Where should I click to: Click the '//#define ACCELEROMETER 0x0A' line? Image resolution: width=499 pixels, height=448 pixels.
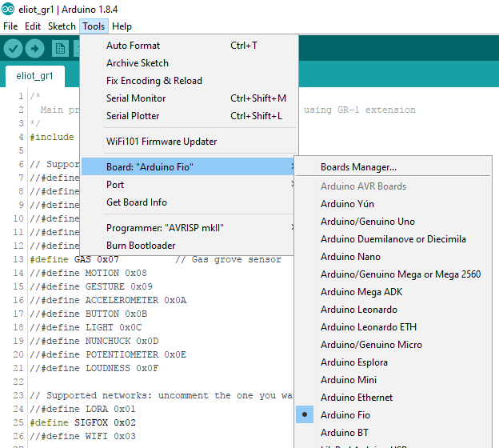[108, 300]
